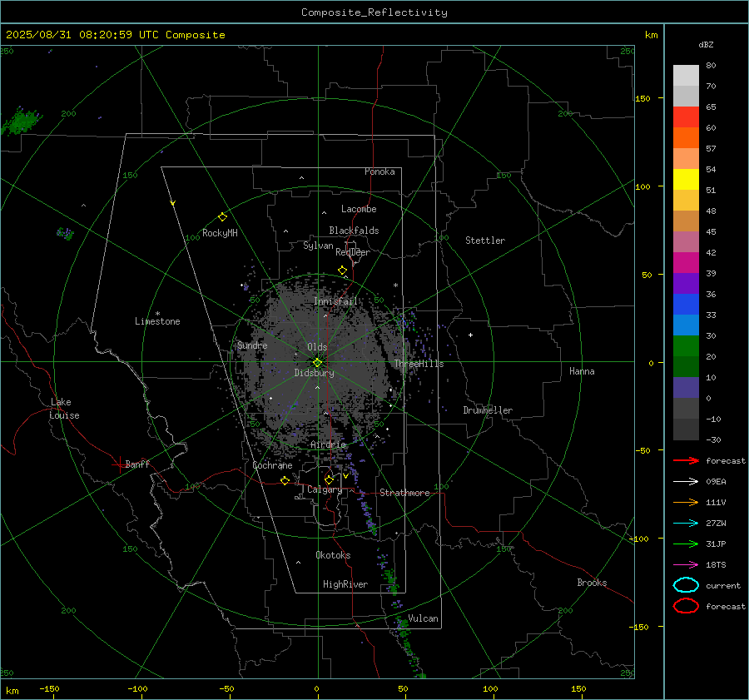Click the red cross marker at Banff

pos(118,464)
